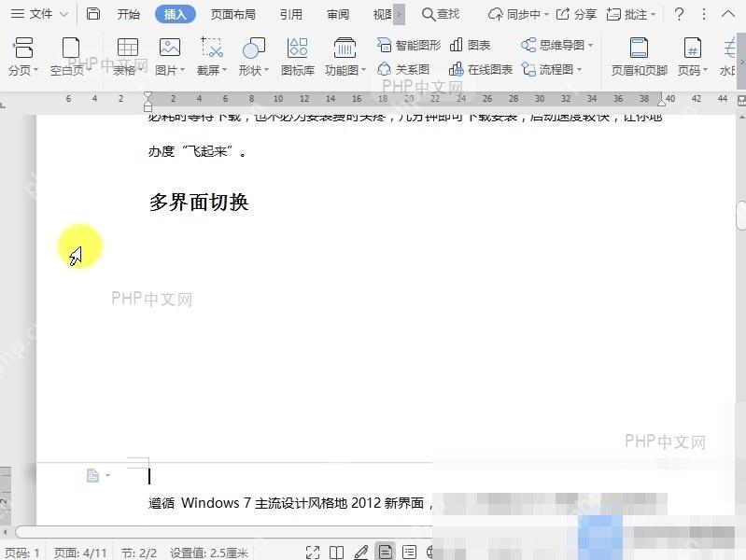Screen dimensions: 746x560
Task: Toggle full screen view in the status bar
Action: coord(313,553)
